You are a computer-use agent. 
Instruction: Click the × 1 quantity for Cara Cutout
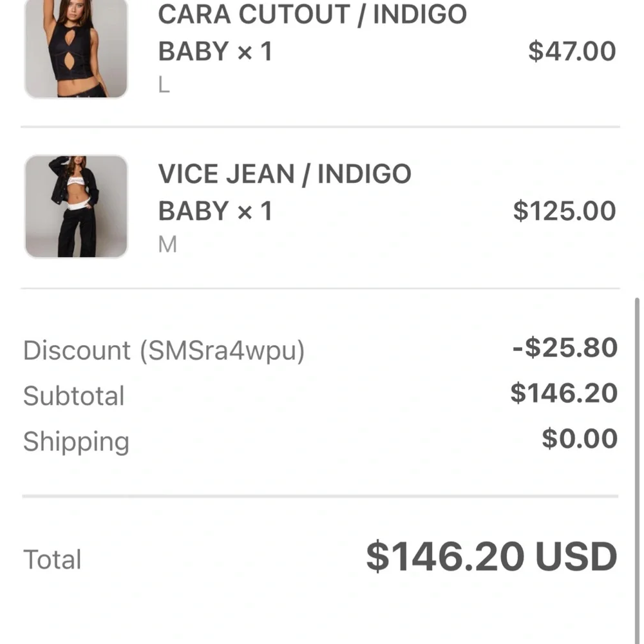254,52
